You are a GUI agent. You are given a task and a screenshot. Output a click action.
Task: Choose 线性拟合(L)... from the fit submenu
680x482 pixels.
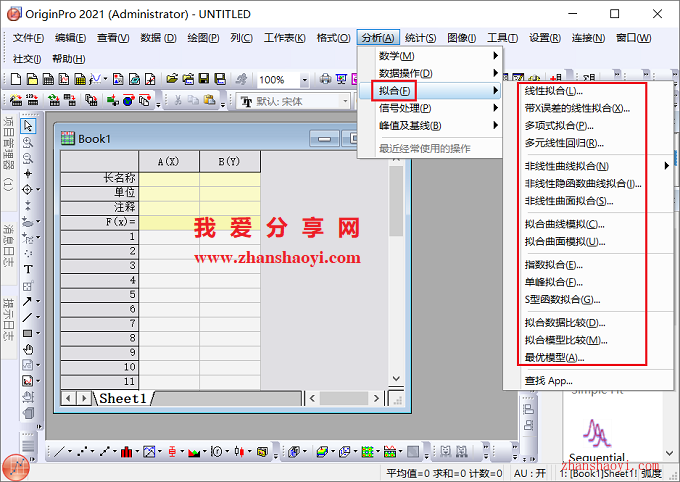click(553, 91)
